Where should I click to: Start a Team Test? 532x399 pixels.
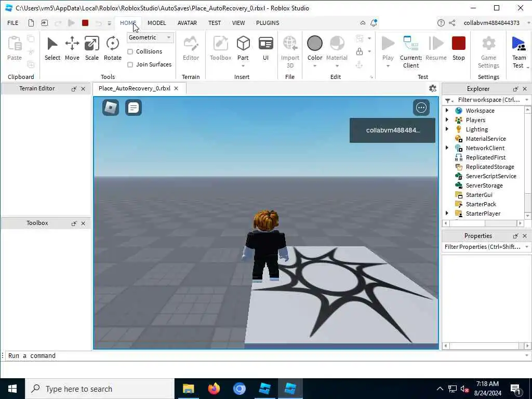tap(519, 52)
